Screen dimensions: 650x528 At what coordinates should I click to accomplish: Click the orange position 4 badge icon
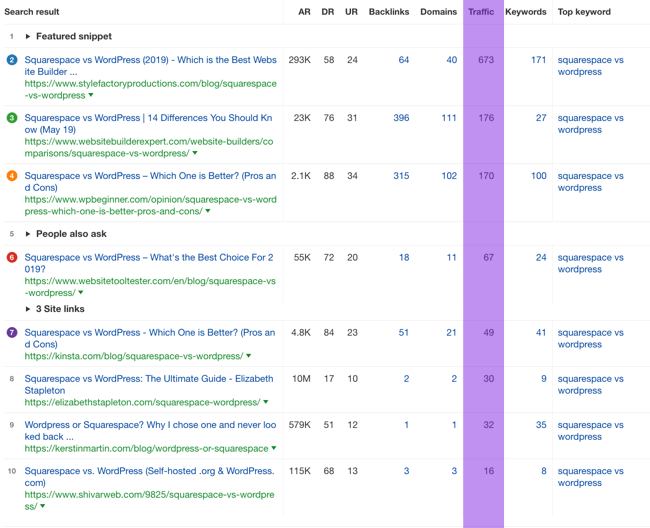point(12,176)
